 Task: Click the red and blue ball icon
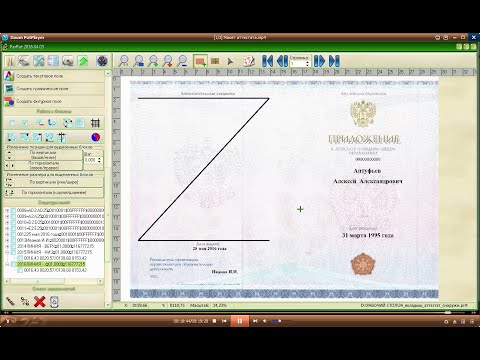[x=96, y=137]
